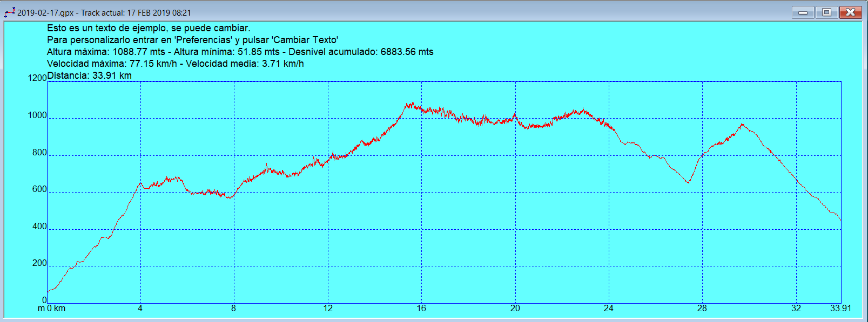Click the '0 km' distance axis label
Image resolution: width=868 pixels, height=322 pixels.
56,309
